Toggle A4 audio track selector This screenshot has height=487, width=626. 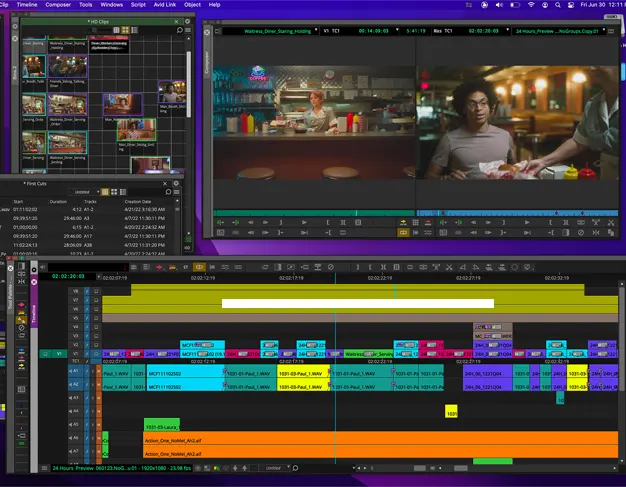[x=75, y=411]
